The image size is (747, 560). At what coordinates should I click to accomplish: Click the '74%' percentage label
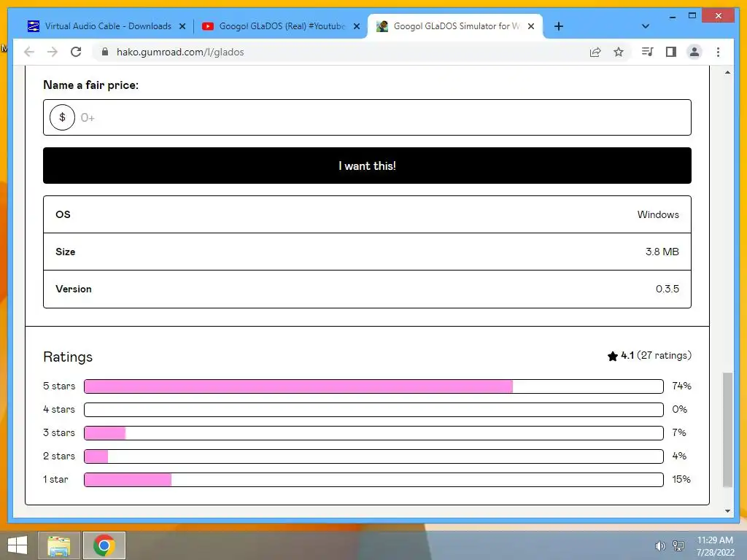coord(681,386)
